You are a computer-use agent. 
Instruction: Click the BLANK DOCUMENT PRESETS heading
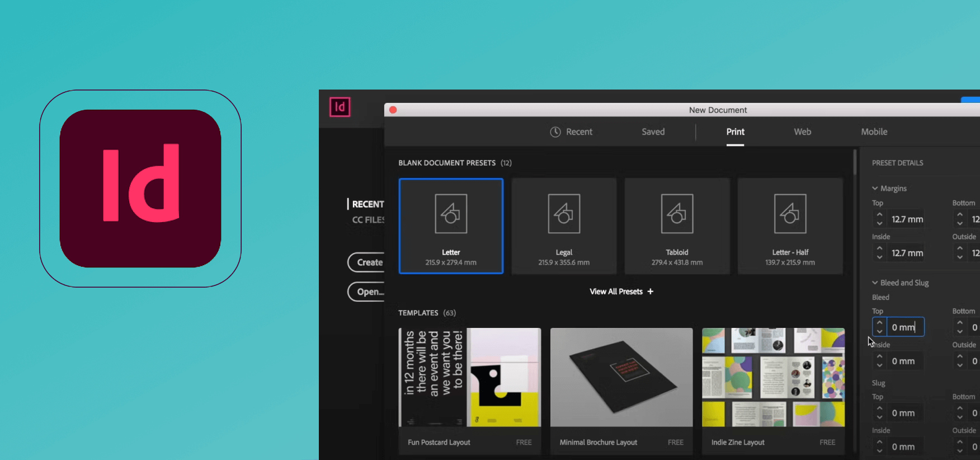(x=446, y=163)
